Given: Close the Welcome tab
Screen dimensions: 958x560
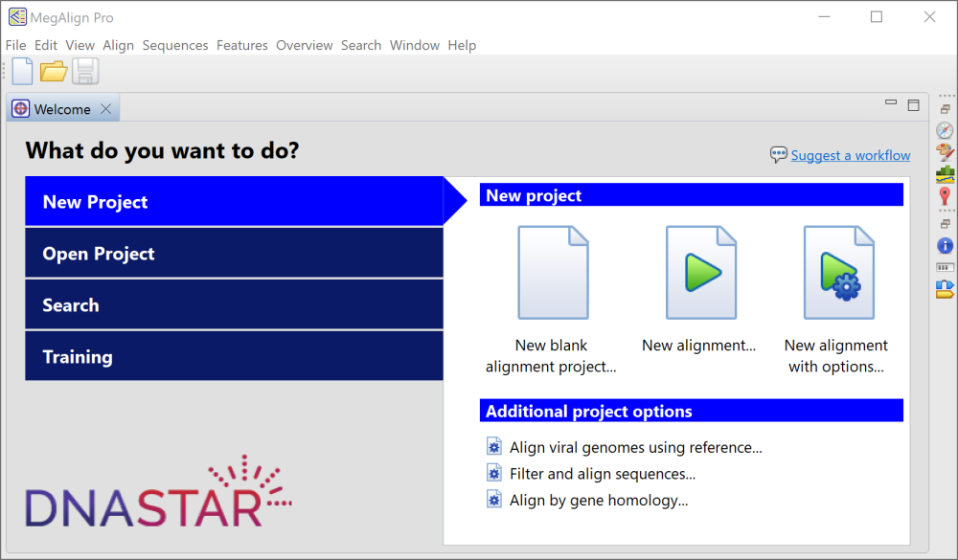Looking at the screenshot, I should click(105, 109).
